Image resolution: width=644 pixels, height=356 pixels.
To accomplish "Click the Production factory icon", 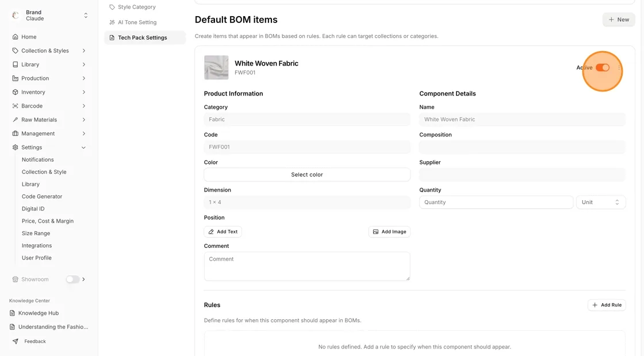I will [x=15, y=78].
